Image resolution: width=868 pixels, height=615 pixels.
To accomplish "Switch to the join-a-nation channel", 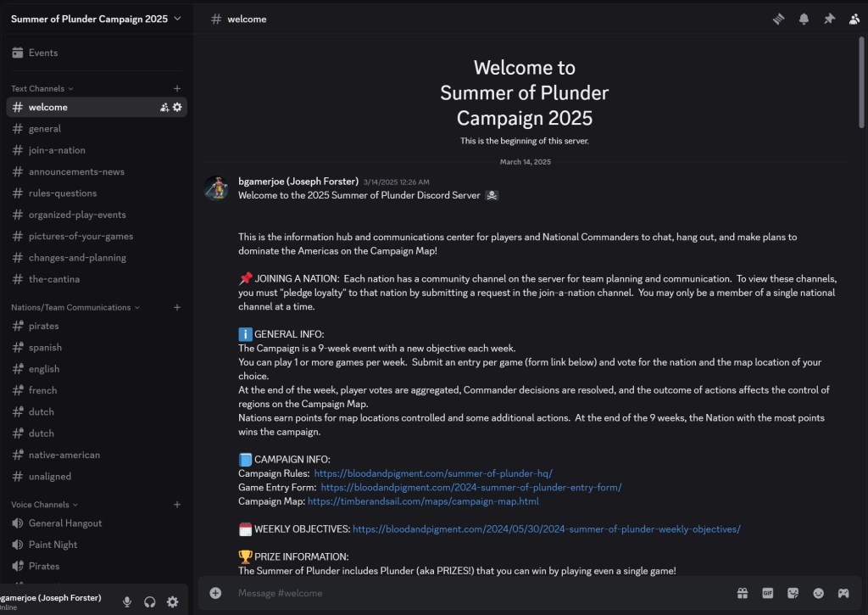I will click(57, 150).
